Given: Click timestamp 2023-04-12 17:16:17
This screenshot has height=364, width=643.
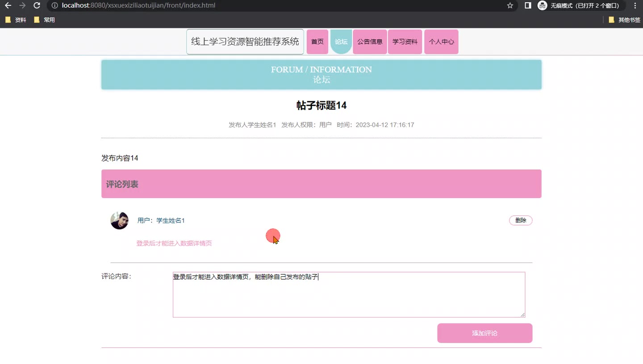Looking at the screenshot, I should (385, 125).
